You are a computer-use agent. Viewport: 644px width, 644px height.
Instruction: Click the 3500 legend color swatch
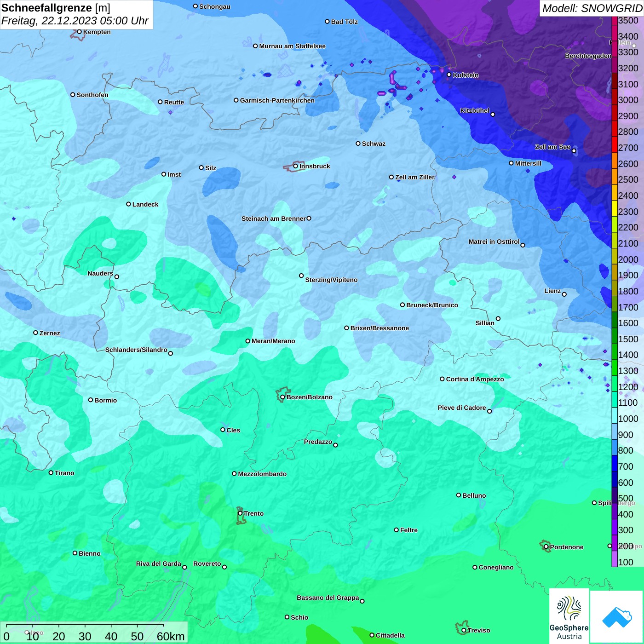click(x=615, y=20)
